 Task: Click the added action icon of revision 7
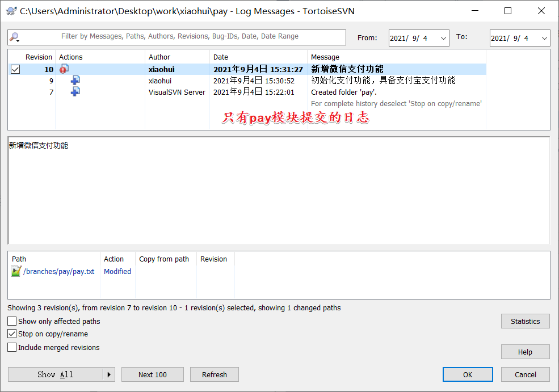(75, 91)
